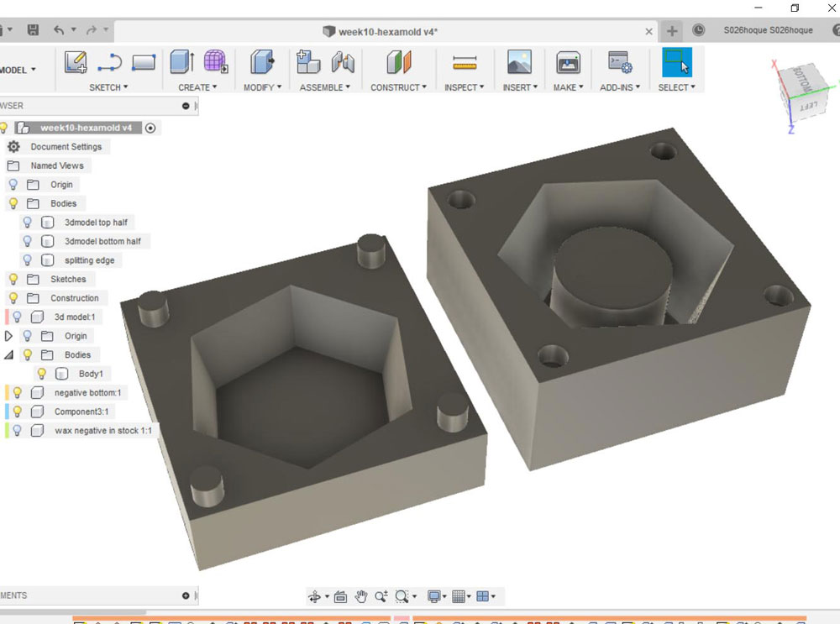Click the Joint icon in Assemble
The image size is (840, 624).
pyautogui.click(x=343, y=62)
